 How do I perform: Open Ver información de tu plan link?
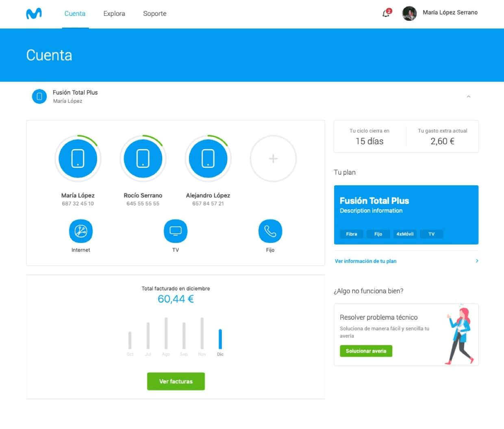pyautogui.click(x=365, y=261)
